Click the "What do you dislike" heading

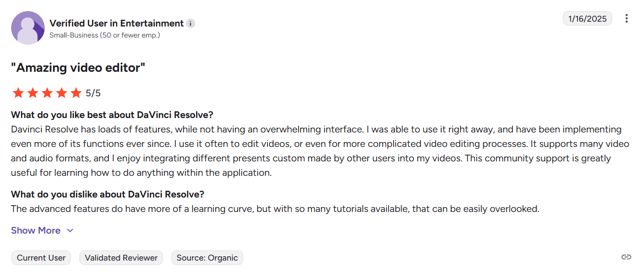point(107,195)
